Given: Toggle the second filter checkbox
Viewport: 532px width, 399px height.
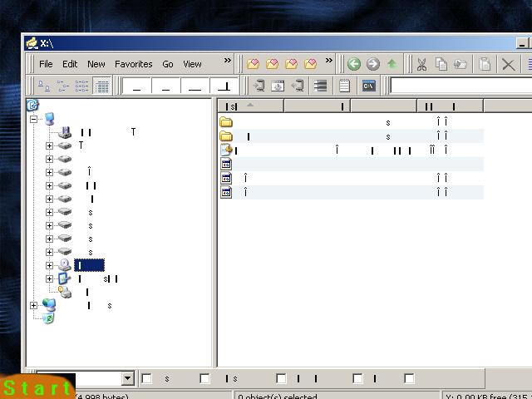Looking at the screenshot, I should pyautogui.click(x=204, y=378).
